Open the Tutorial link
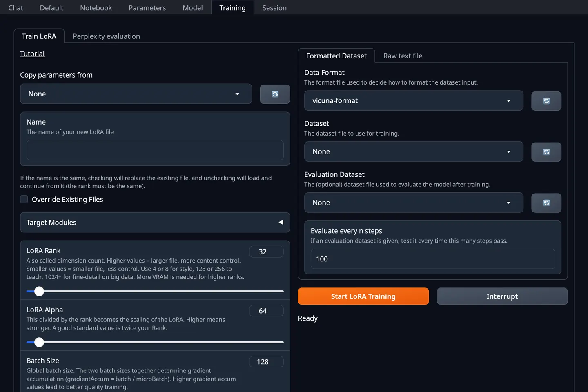 (32, 54)
